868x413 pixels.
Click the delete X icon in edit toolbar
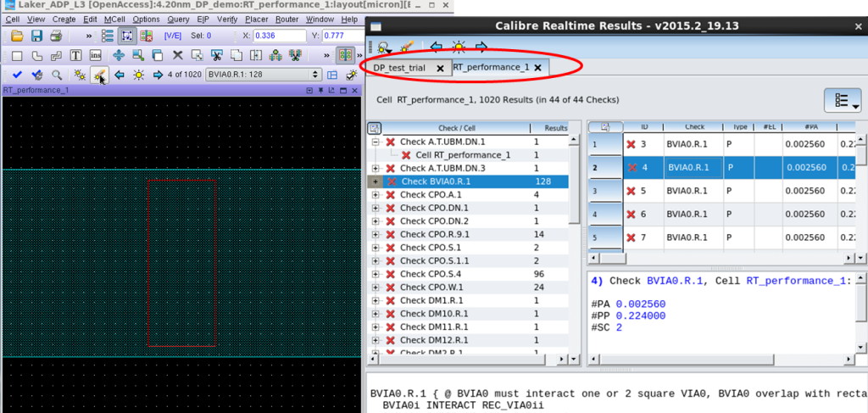(177, 55)
